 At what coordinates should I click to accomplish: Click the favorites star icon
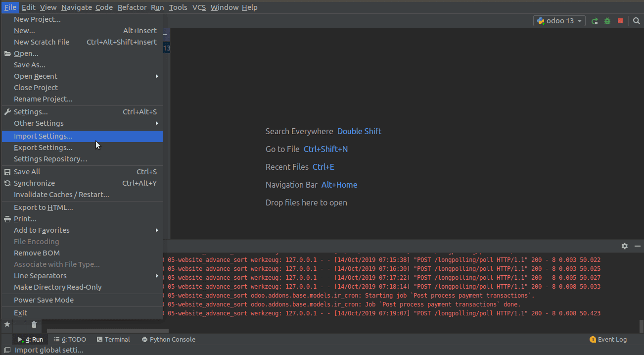pyautogui.click(x=7, y=324)
